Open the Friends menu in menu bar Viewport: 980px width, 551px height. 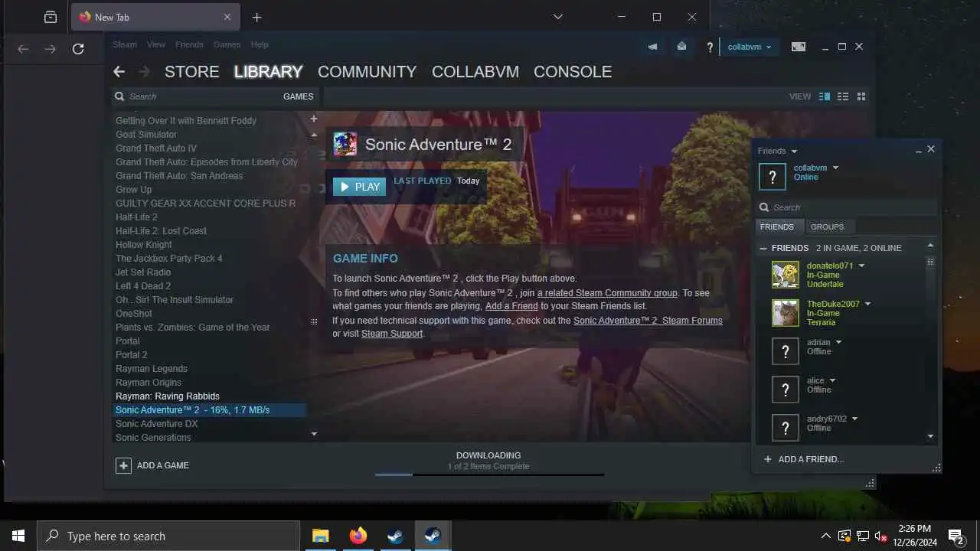pyautogui.click(x=189, y=44)
